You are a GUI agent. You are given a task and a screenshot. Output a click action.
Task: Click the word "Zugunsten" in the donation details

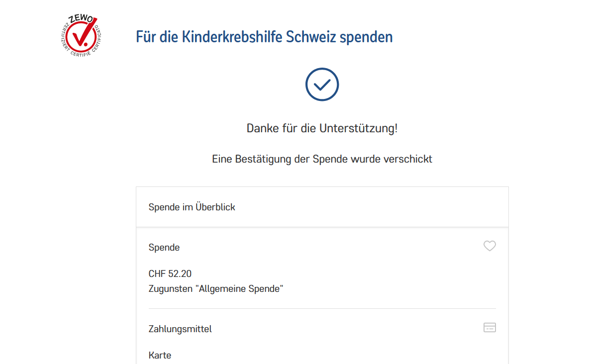tap(170, 288)
